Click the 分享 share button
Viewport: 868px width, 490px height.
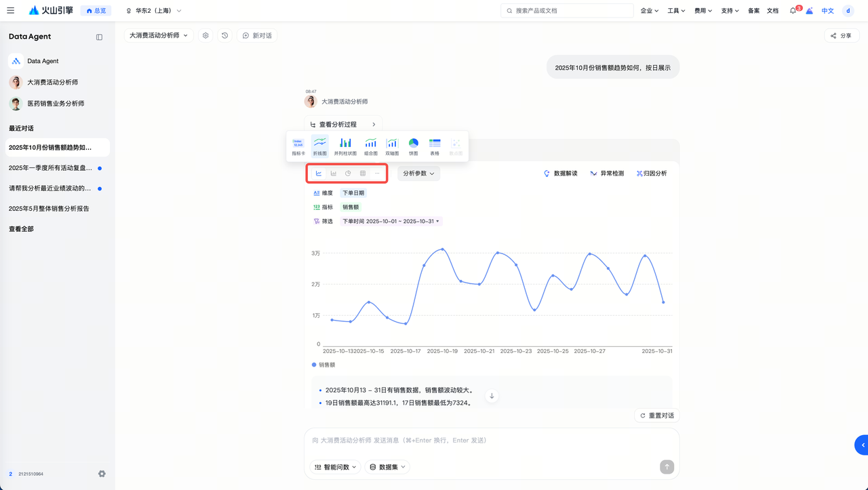842,35
